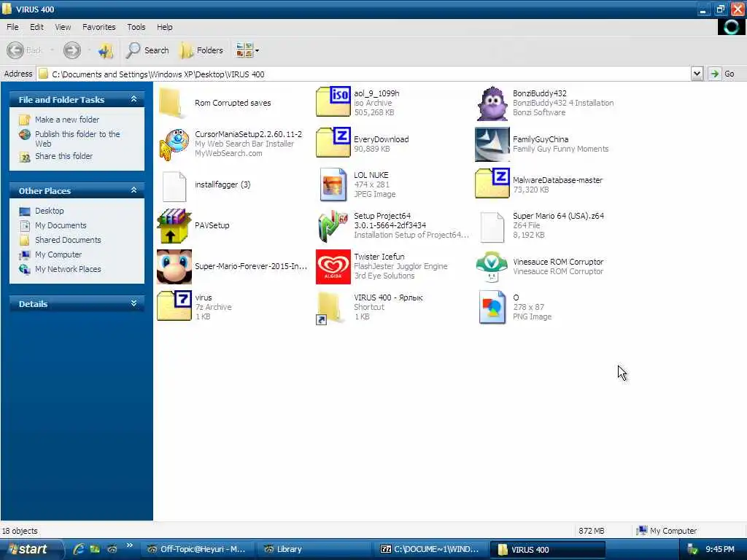Go to My Computer in Other Places
This screenshot has width=747, height=560.
[x=58, y=254]
